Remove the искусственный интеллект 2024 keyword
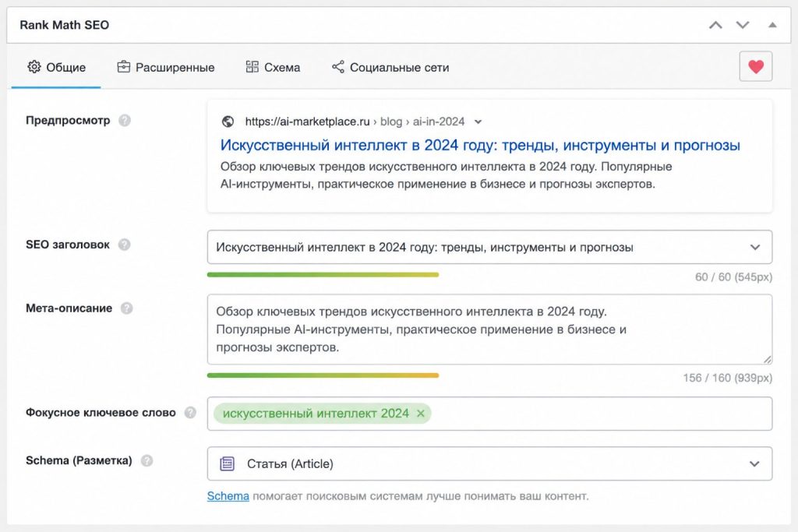798x532 pixels. pos(421,414)
